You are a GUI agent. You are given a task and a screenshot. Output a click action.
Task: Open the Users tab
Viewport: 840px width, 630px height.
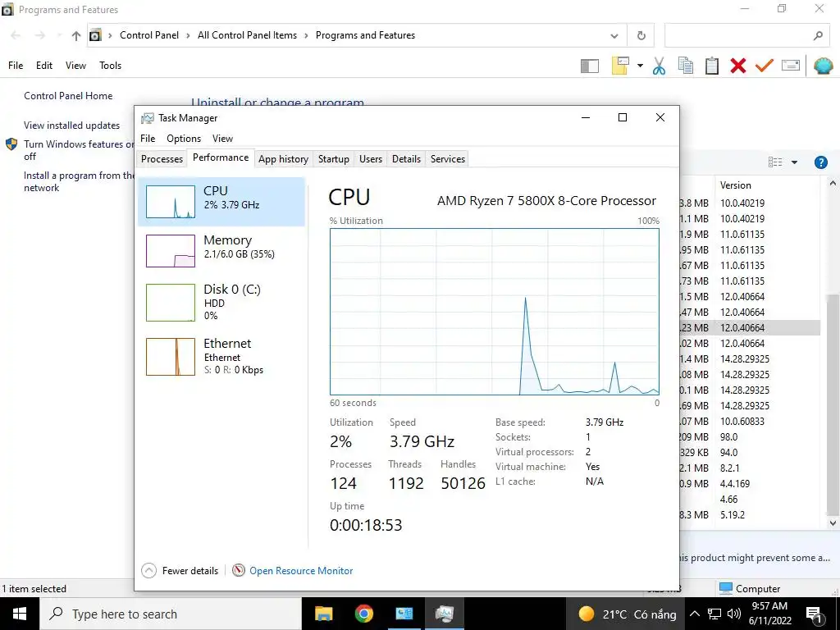371,159
